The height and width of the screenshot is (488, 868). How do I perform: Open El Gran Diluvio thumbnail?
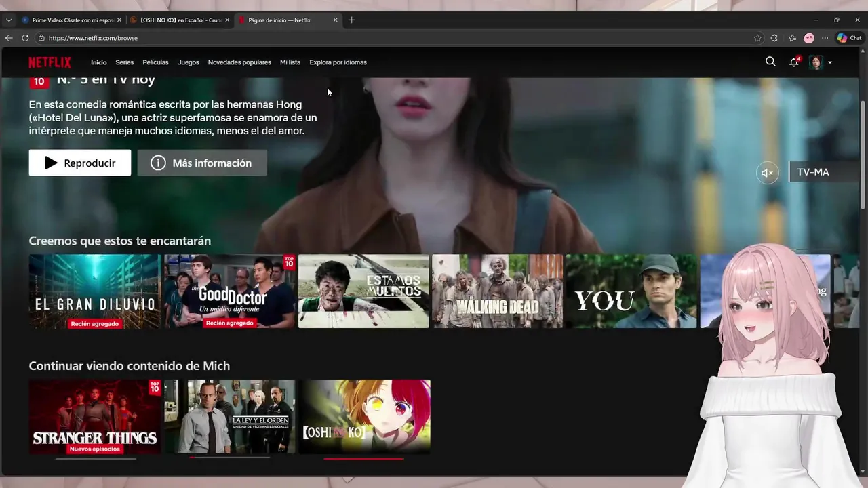click(95, 291)
